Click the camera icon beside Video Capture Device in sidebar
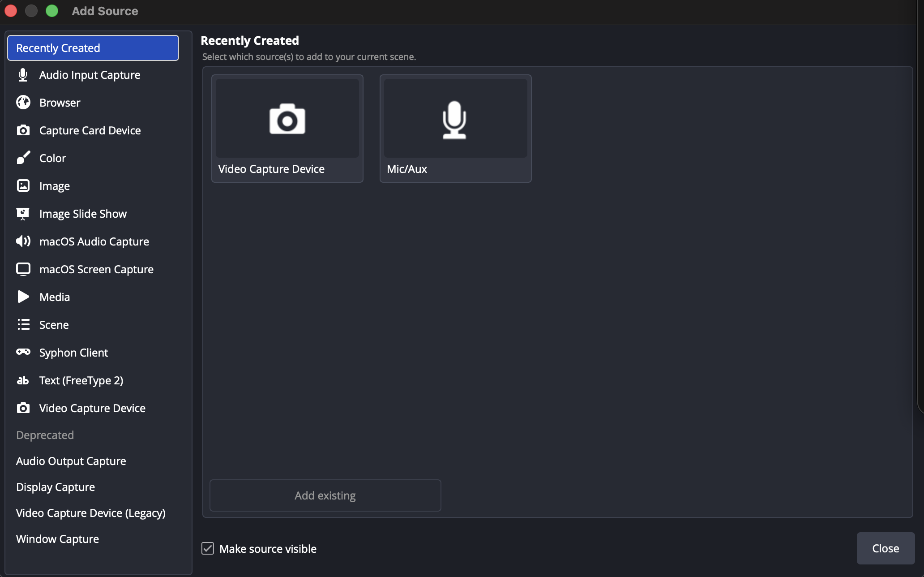 point(23,408)
